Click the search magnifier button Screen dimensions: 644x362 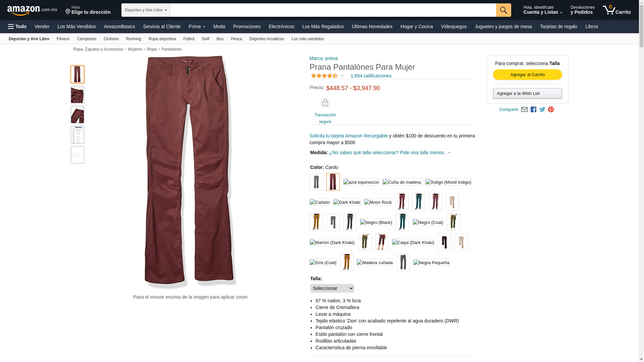tap(503, 10)
